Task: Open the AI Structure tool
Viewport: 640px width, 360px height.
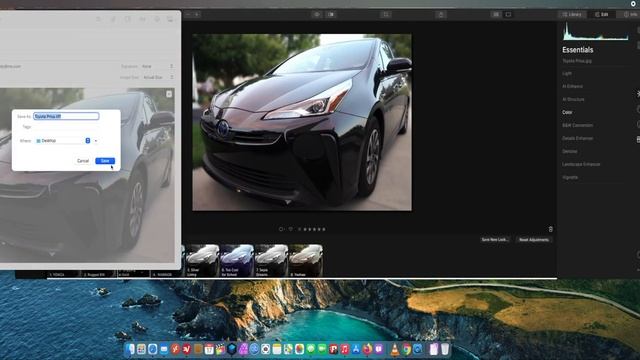Action: pyautogui.click(x=573, y=99)
